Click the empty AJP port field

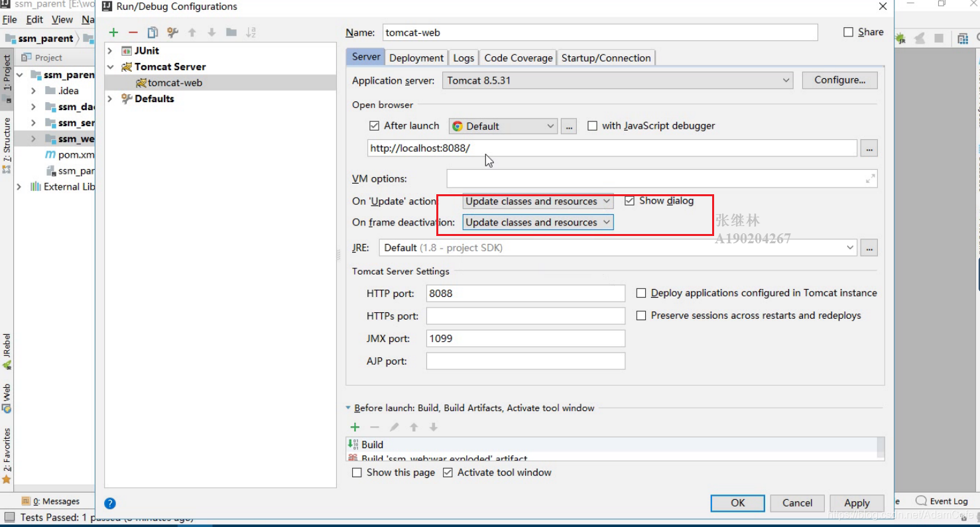tap(526, 361)
